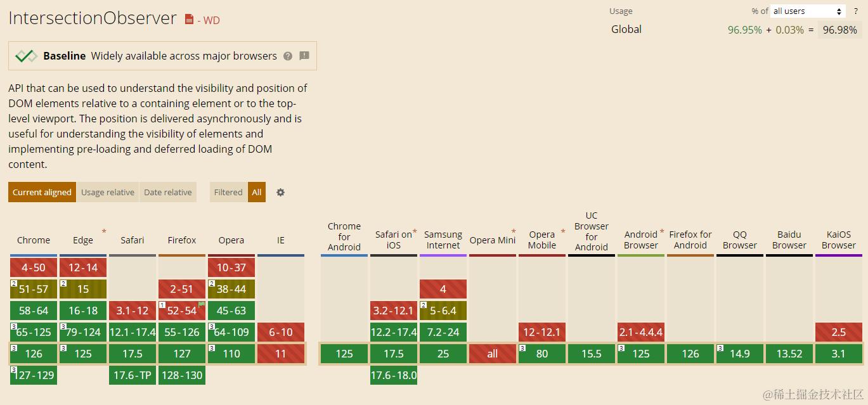Select Opera Mini all cell
This screenshot has height=405, width=868.
(x=493, y=354)
